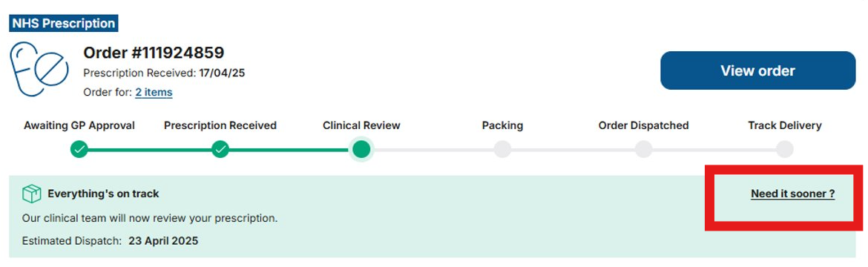Click the Prescription Received step label
Screen dimensions: 868x267
[220, 126]
